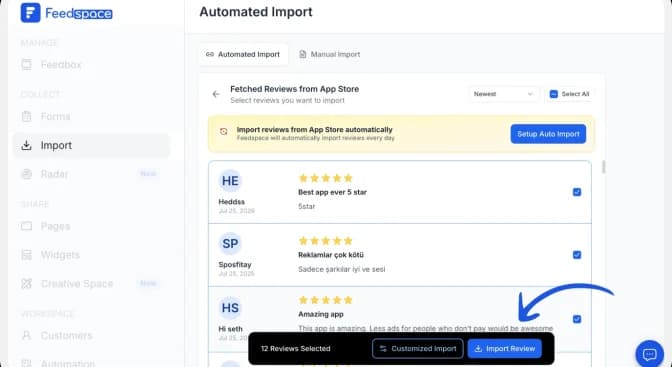Click the review list scrollbar

point(603,167)
